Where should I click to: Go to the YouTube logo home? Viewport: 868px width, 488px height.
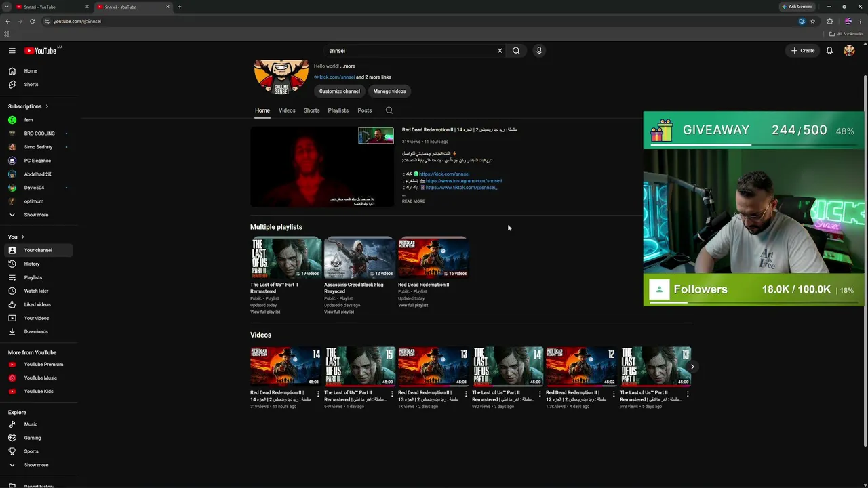click(x=41, y=51)
